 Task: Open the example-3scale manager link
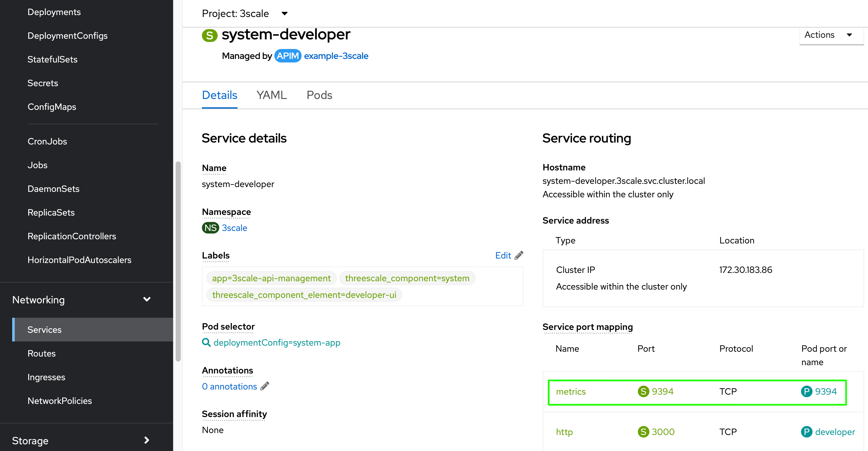[336, 56]
